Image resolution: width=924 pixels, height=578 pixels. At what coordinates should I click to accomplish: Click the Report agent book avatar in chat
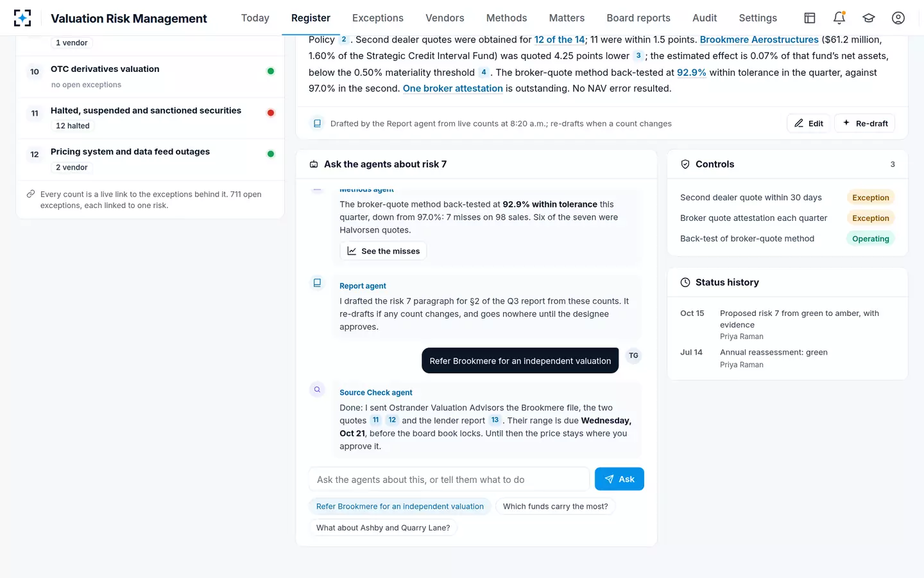(317, 283)
